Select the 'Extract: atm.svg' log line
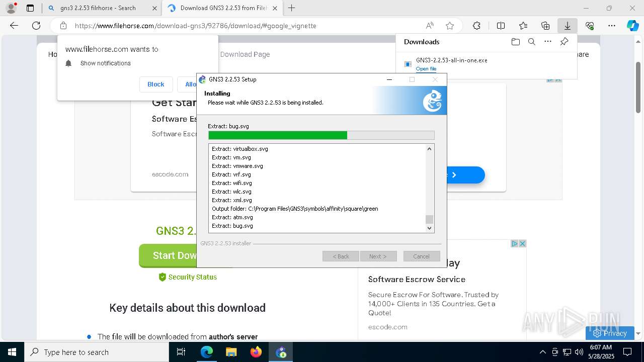The width and height of the screenshot is (644, 362). tap(232, 217)
